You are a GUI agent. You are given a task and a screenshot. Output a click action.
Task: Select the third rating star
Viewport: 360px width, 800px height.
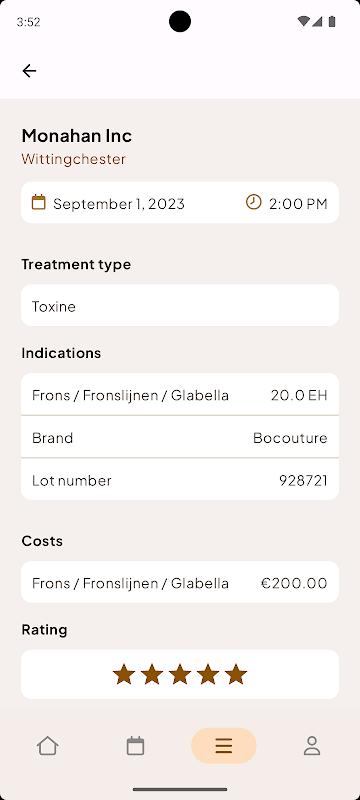180,674
